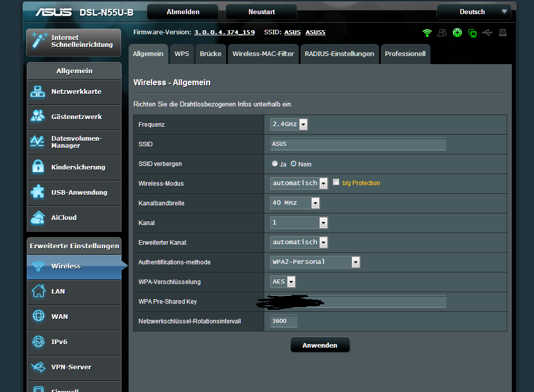Switch to the Allgemein tab
534x392 pixels.
click(148, 54)
